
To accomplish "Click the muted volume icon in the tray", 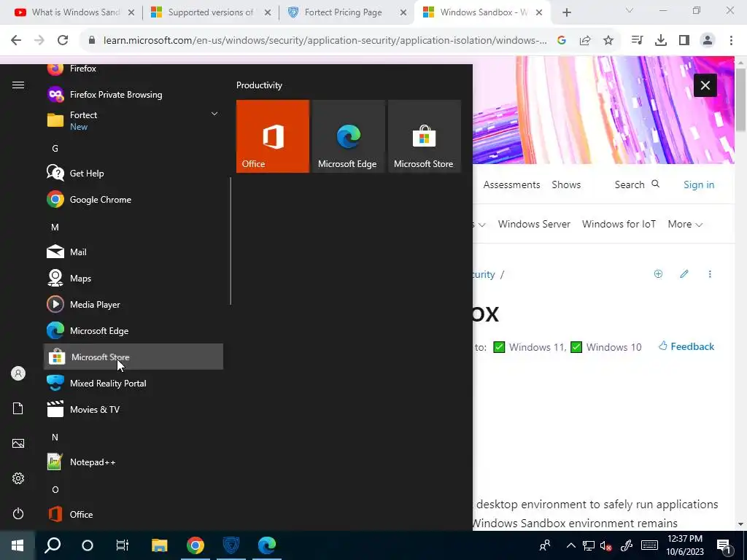I will click(606, 545).
